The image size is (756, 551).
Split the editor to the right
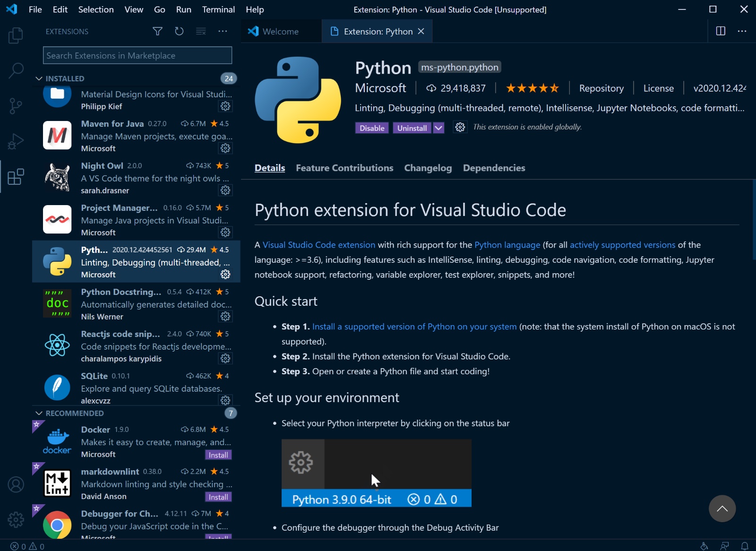click(x=721, y=31)
